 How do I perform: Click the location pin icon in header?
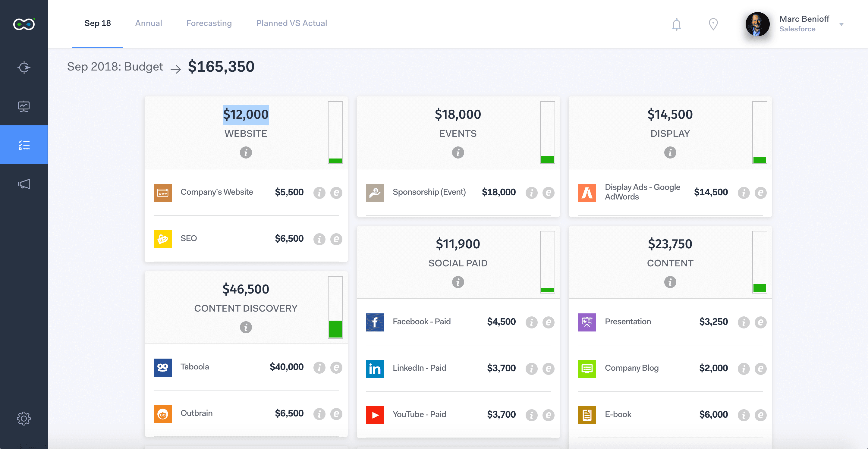pos(713,24)
